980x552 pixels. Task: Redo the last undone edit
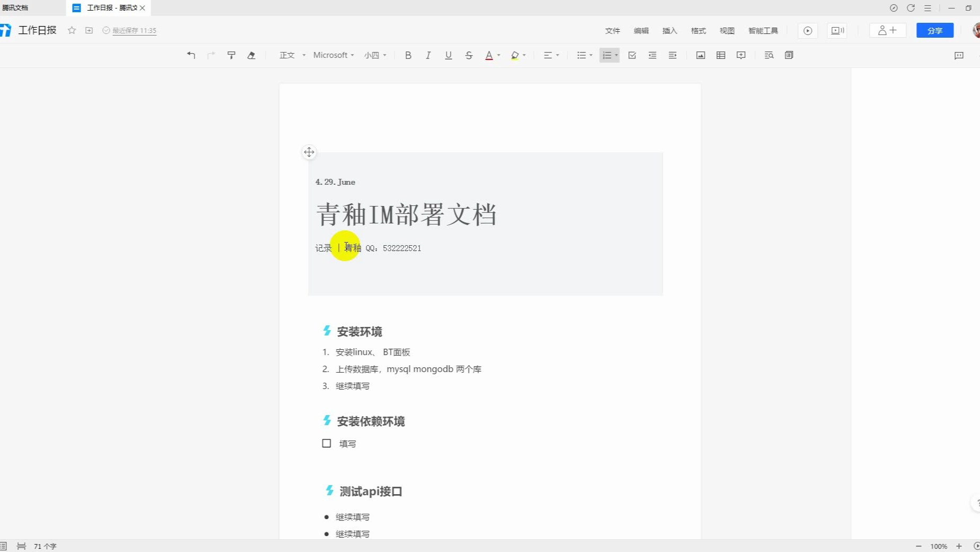[x=211, y=55]
